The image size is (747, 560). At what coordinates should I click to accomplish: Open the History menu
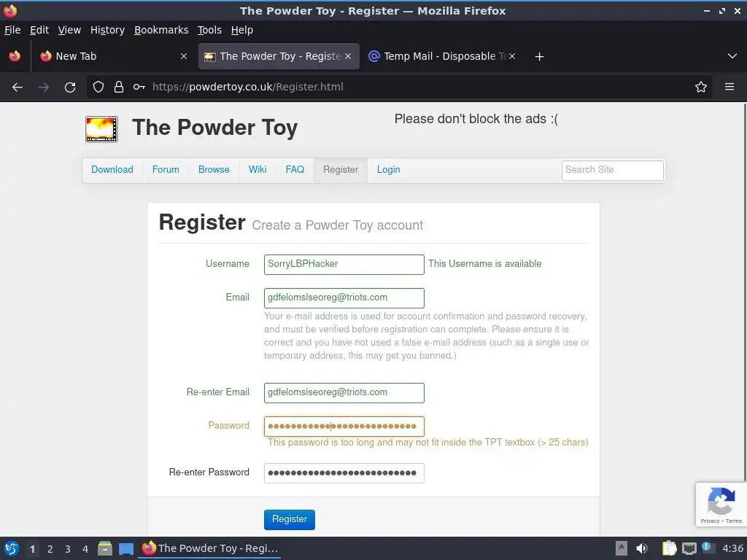tap(107, 30)
